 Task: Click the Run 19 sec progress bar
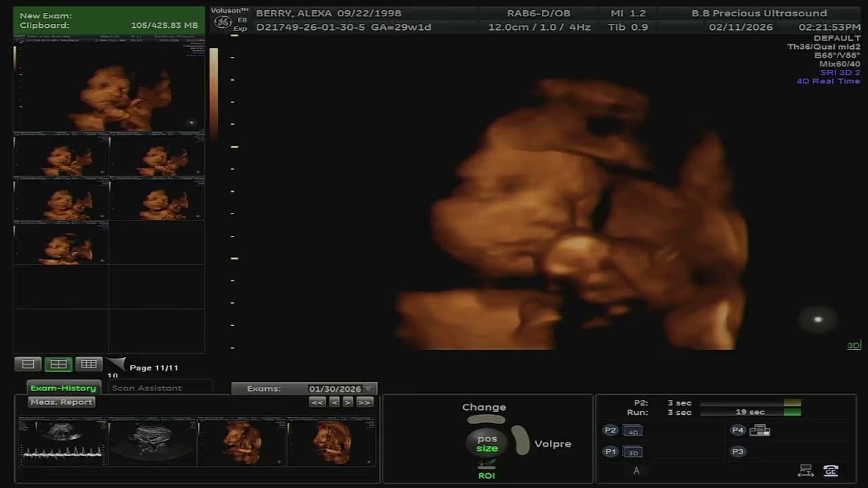751,412
